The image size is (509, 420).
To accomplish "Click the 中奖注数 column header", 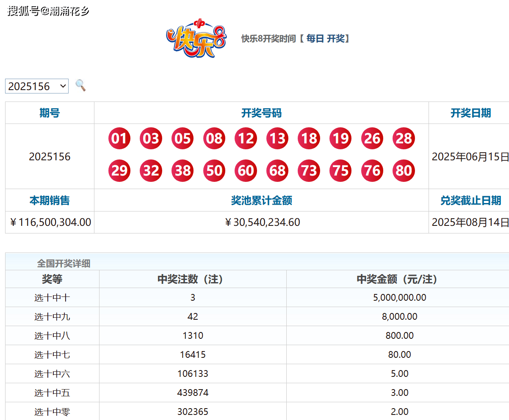I will (193, 279).
